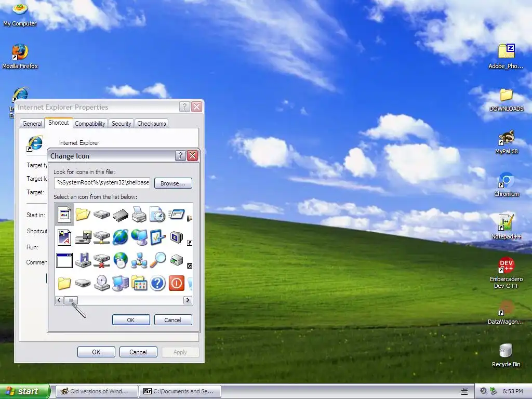The height and width of the screenshot is (399, 532).
Task: Choose the globe with mouse icon
Action: point(121,260)
